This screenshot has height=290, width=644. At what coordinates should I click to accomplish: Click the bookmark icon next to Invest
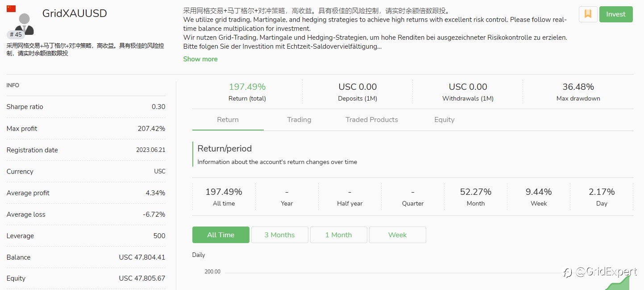(x=588, y=14)
